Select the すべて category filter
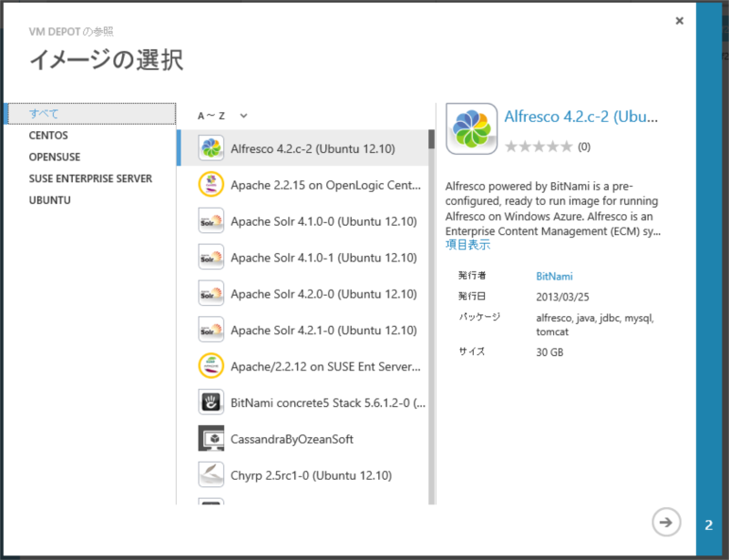This screenshot has width=729, height=560. click(x=45, y=114)
